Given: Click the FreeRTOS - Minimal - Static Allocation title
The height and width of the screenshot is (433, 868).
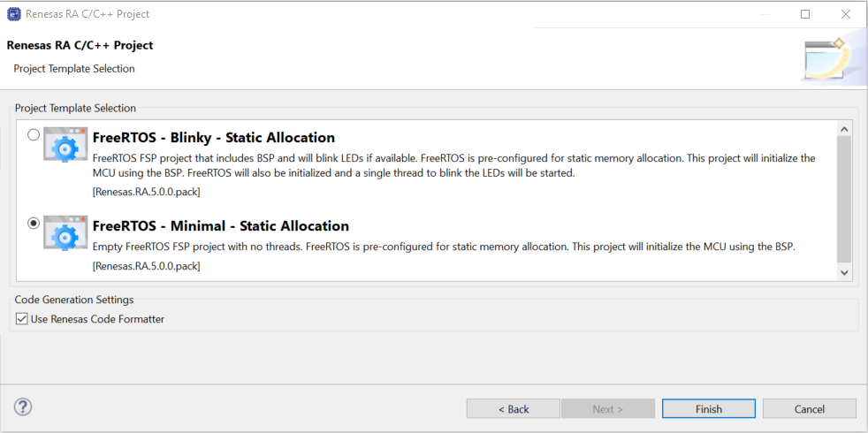Looking at the screenshot, I should click(221, 226).
